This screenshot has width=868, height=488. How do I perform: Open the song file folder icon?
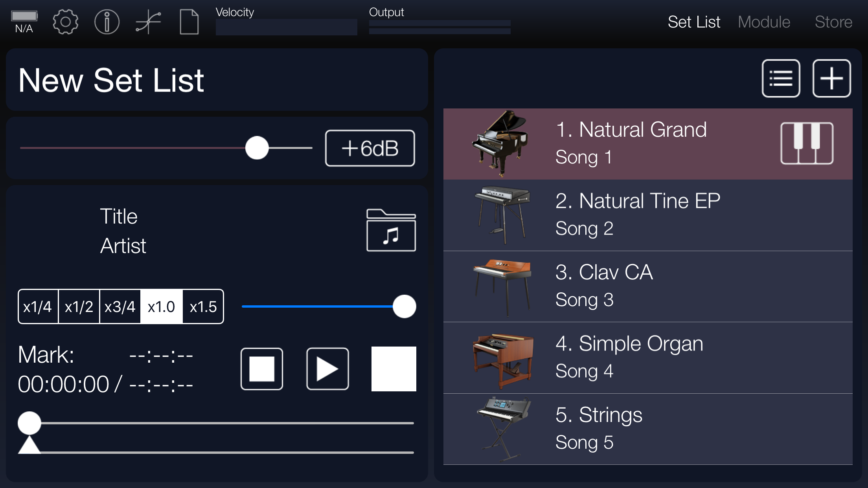point(391,230)
